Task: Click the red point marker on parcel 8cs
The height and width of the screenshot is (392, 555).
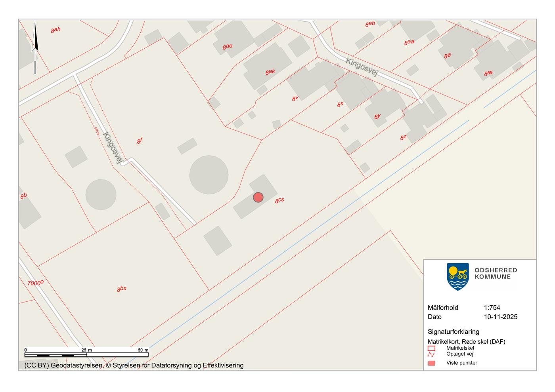Action: (x=258, y=197)
